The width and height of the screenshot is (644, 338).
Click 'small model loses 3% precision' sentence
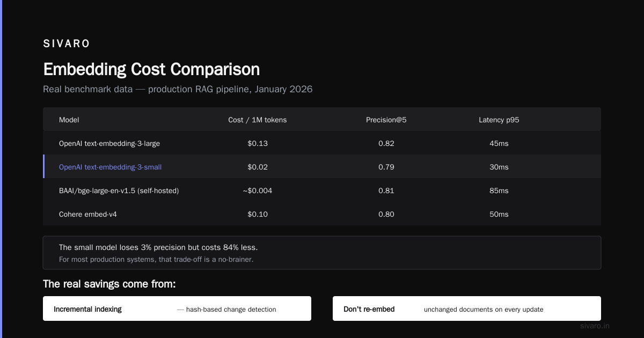pos(158,247)
